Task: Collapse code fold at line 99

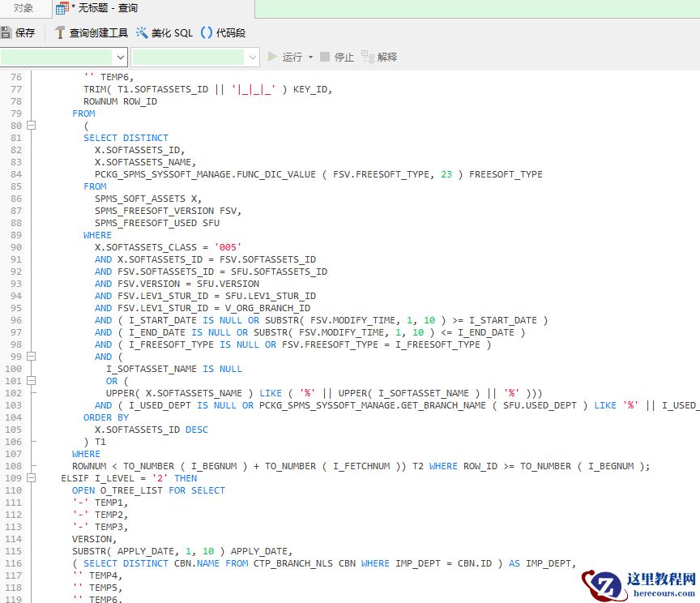Action: pyautogui.click(x=32, y=357)
